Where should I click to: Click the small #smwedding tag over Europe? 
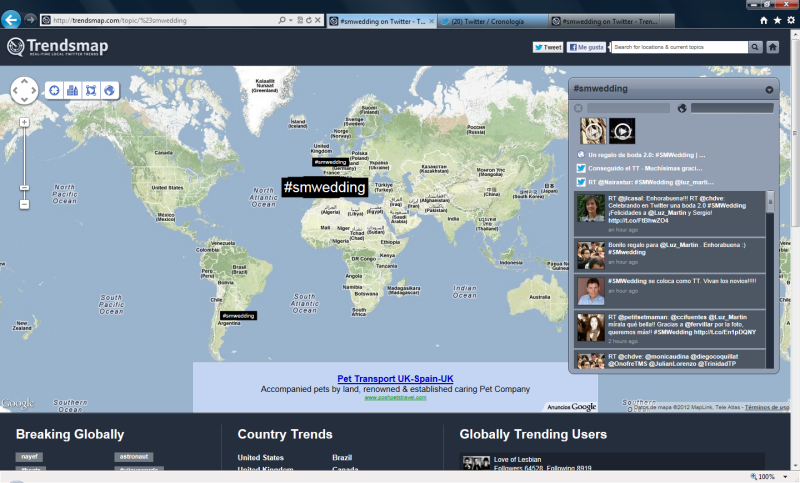(331, 162)
